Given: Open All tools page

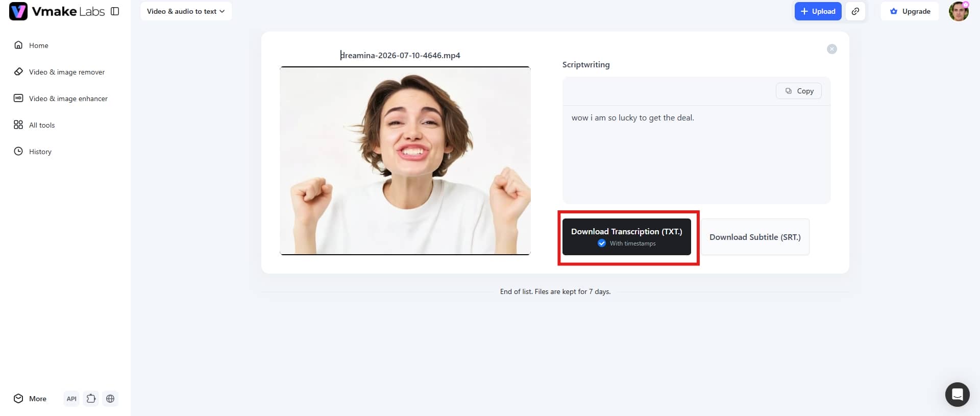Looking at the screenshot, I should click(x=34, y=125).
